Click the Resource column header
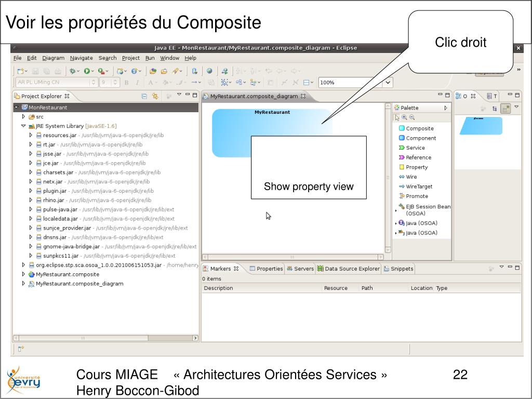532x399 pixels. tap(340, 288)
